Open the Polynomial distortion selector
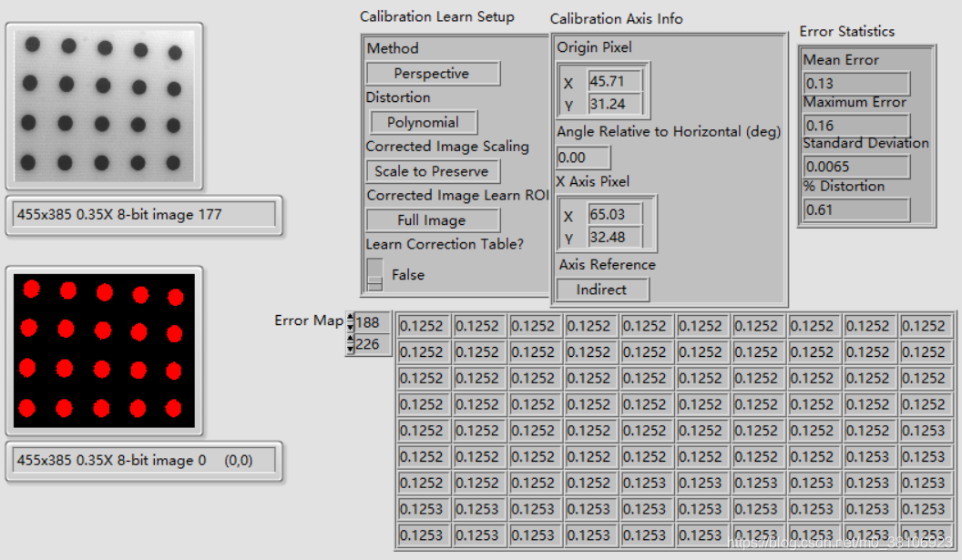 (424, 123)
